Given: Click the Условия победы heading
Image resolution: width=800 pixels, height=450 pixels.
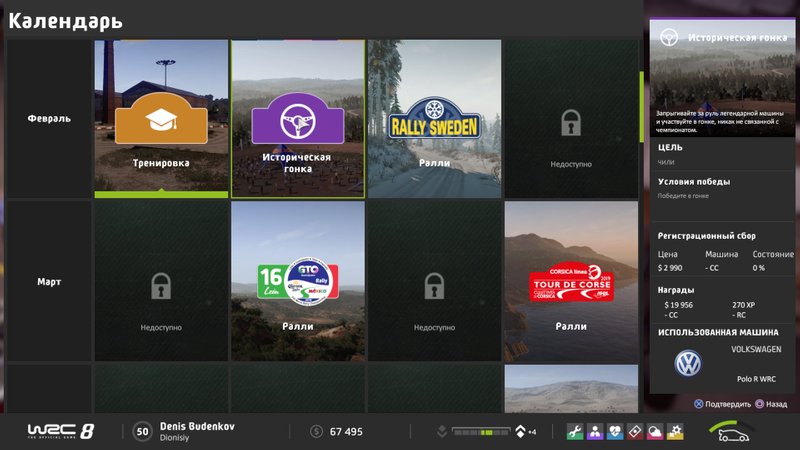Looking at the screenshot, I should pyautogui.click(x=694, y=182).
